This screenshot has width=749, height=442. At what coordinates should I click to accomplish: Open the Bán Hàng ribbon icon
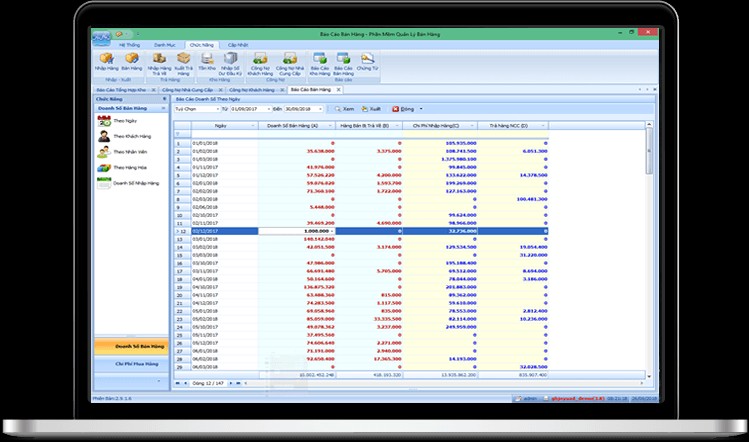coord(131,58)
